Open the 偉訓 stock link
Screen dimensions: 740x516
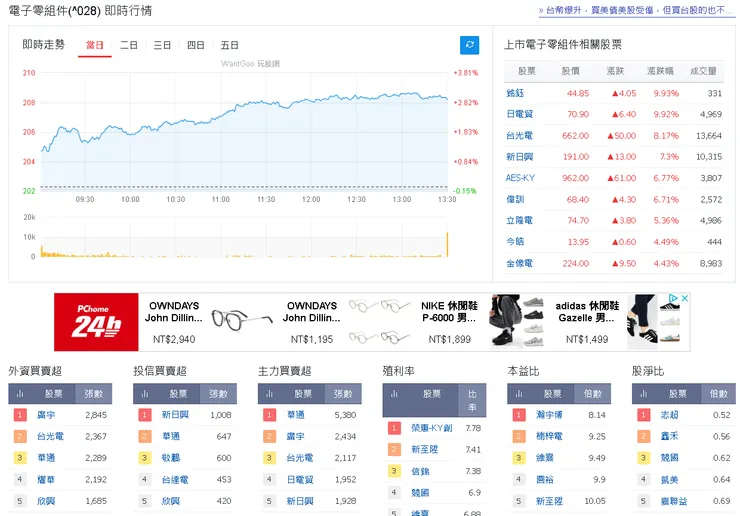pos(515,199)
